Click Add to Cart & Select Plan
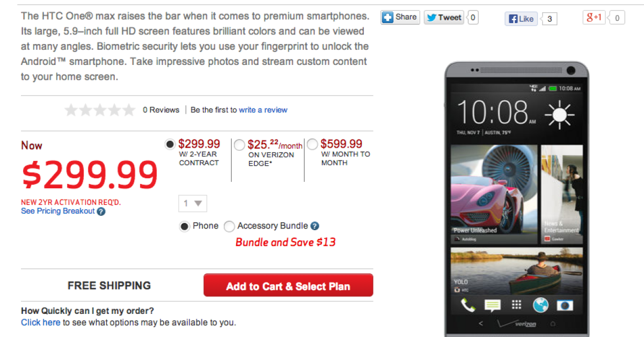This screenshot has width=644, height=337. pos(288,286)
